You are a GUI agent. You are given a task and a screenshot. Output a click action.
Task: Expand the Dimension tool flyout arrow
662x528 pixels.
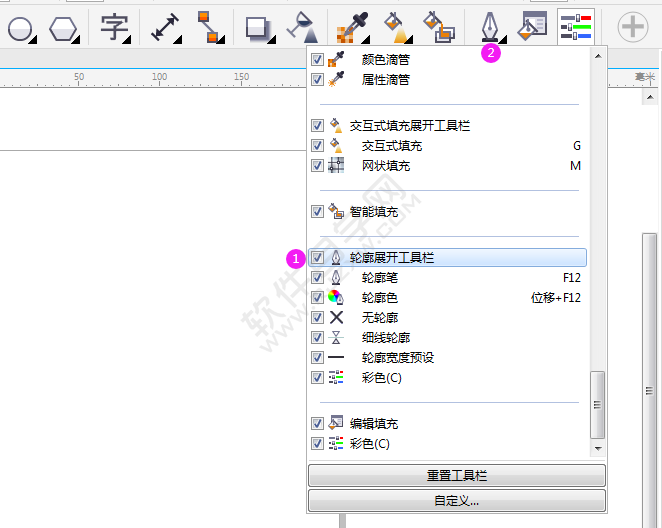178,40
